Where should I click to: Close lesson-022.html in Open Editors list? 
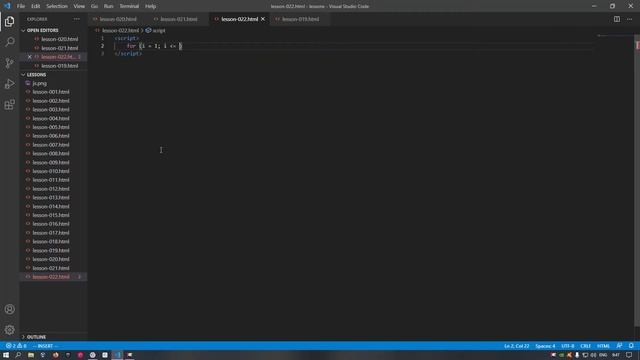[29, 57]
